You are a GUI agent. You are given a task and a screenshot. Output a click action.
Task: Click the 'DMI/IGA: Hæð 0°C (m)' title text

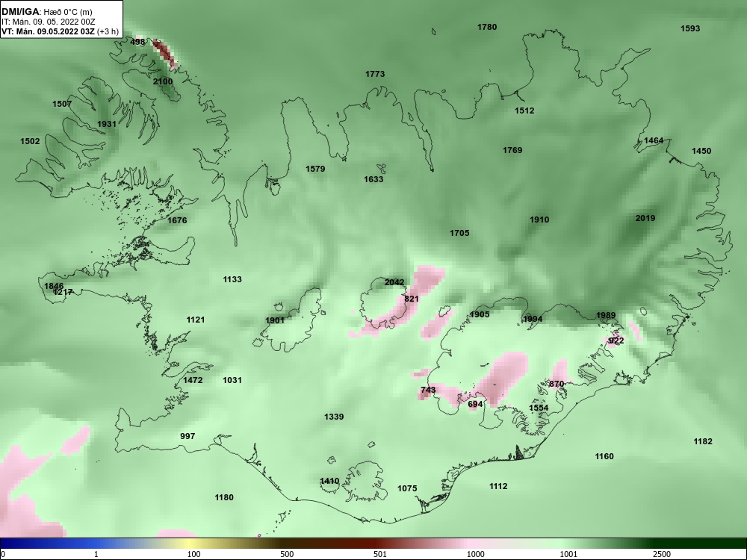coord(47,12)
